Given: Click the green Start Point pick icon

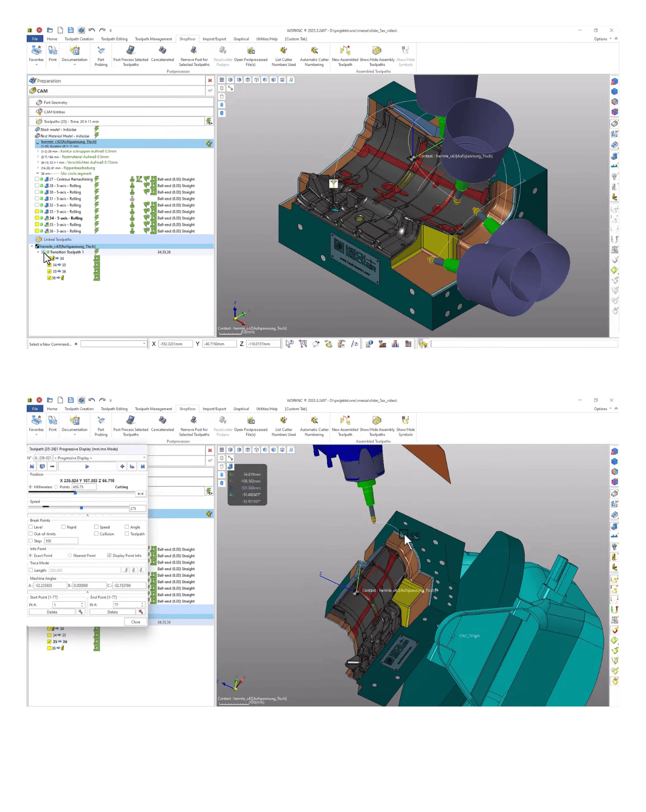Looking at the screenshot, I should click(x=80, y=612).
